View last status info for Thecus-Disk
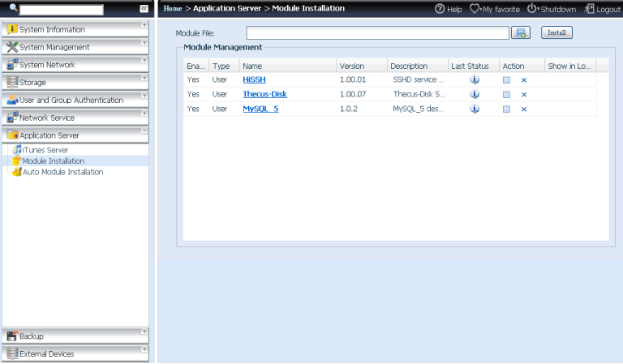This screenshot has height=364, width=623. pyautogui.click(x=475, y=95)
